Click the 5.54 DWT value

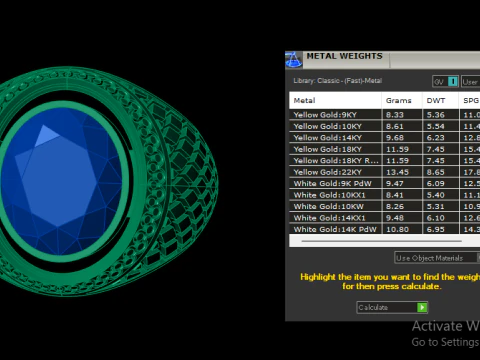(436, 126)
